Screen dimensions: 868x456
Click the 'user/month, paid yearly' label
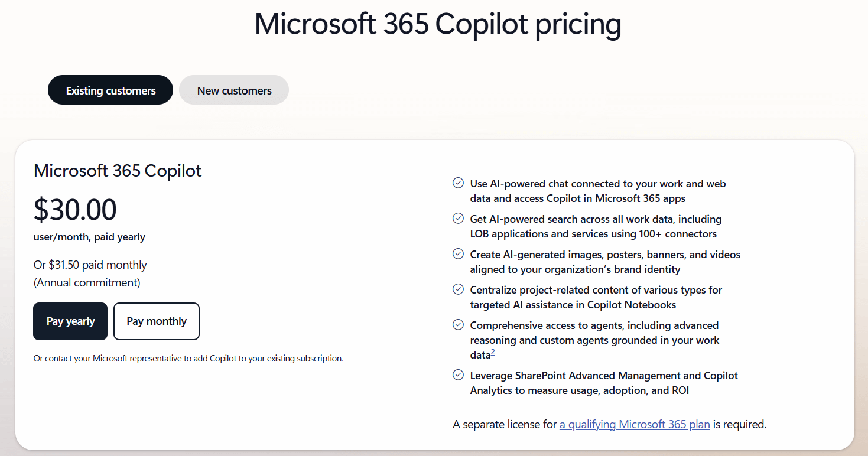(89, 237)
